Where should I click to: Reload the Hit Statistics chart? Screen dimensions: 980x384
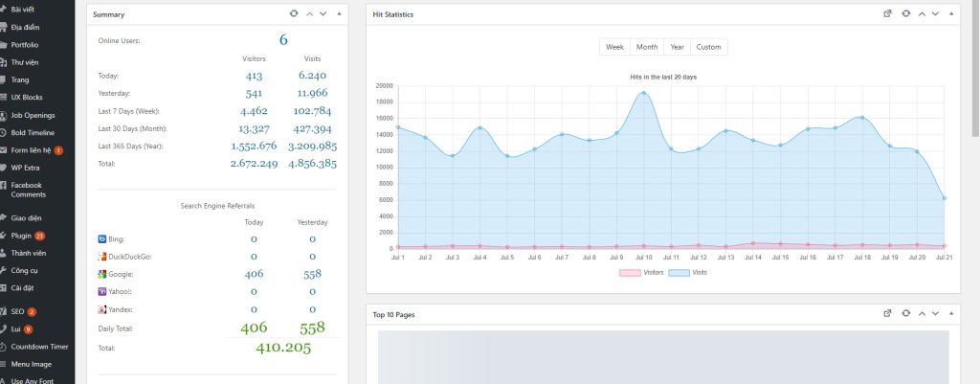pos(905,14)
